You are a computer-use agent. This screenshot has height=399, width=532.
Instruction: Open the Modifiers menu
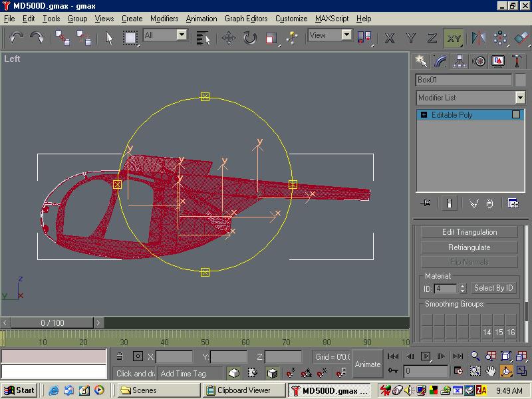coord(164,19)
